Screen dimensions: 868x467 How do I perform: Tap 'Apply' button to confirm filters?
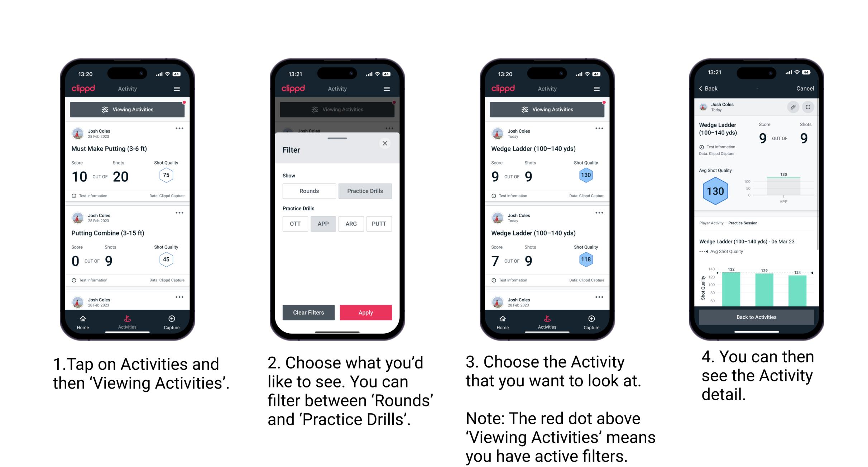[x=367, y=313]
